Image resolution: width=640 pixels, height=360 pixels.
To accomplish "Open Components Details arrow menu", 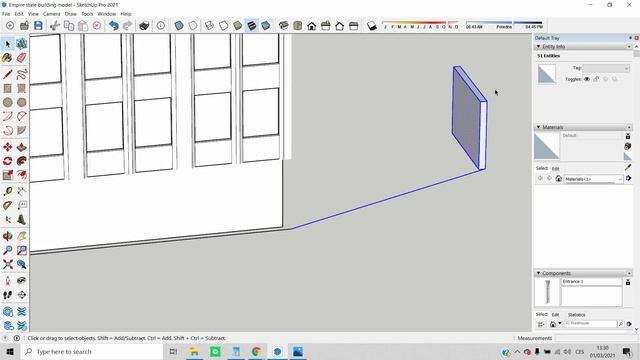I will pyautogui.click(x=629, y=324).
